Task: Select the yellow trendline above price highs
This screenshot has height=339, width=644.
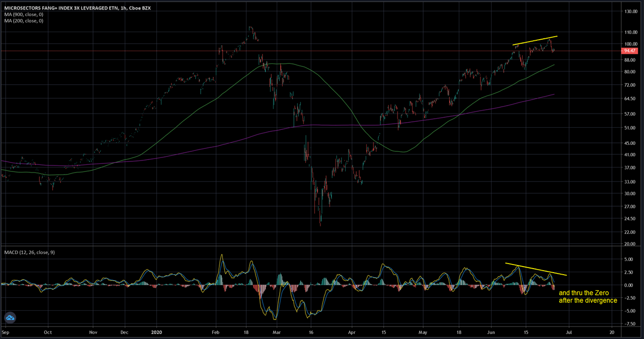Action: pos(535,41)
